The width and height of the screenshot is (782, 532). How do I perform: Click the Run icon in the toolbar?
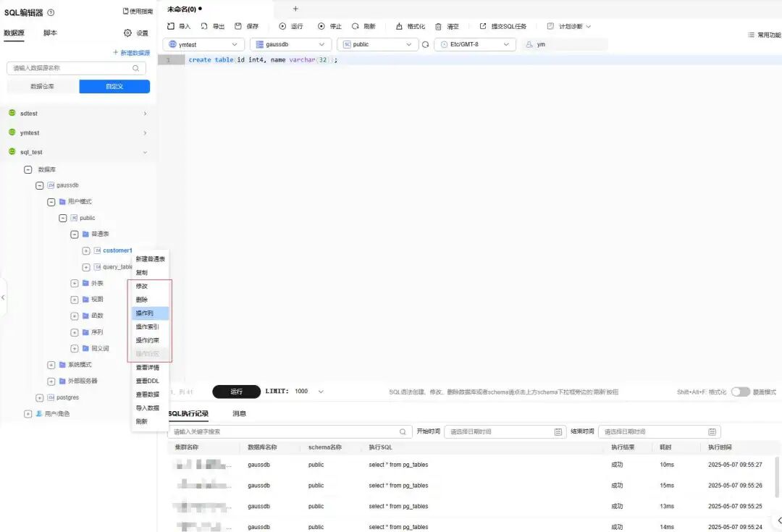coord(282,27)
